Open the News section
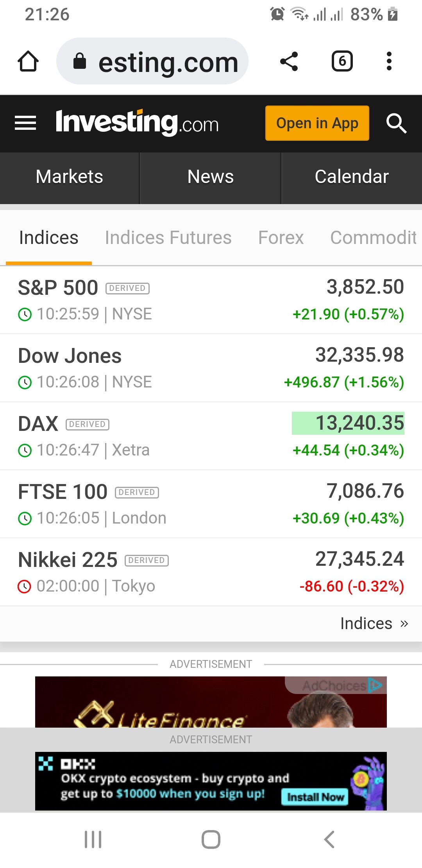 tap(210, 177)
